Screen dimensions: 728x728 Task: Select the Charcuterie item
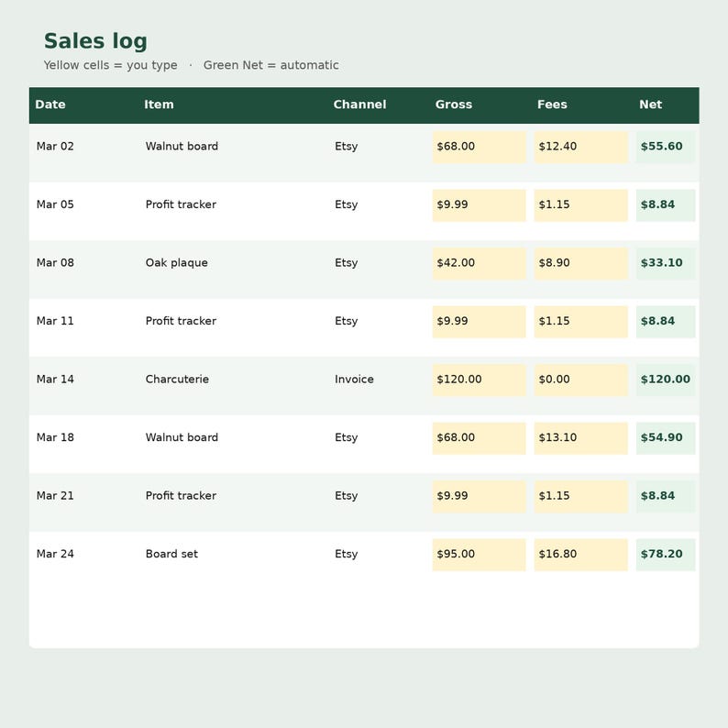[177, 380]
